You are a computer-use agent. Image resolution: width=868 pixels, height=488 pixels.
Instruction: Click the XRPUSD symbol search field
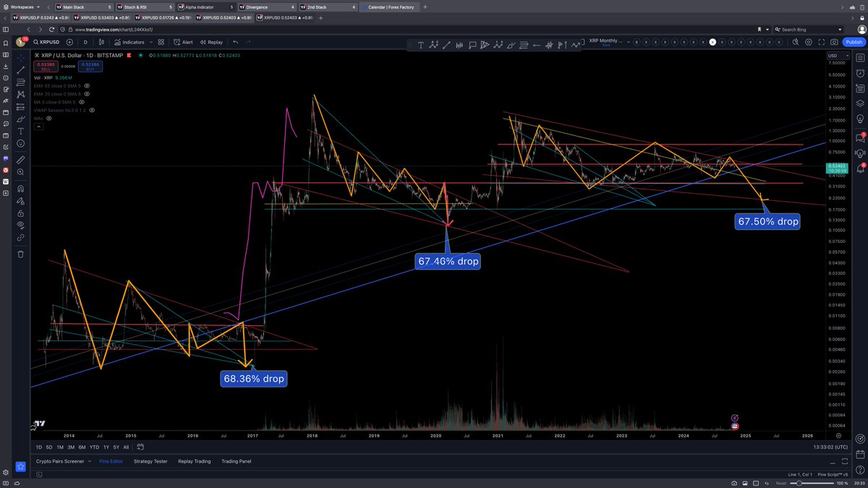pyautogui.click(x=46, y=42)
